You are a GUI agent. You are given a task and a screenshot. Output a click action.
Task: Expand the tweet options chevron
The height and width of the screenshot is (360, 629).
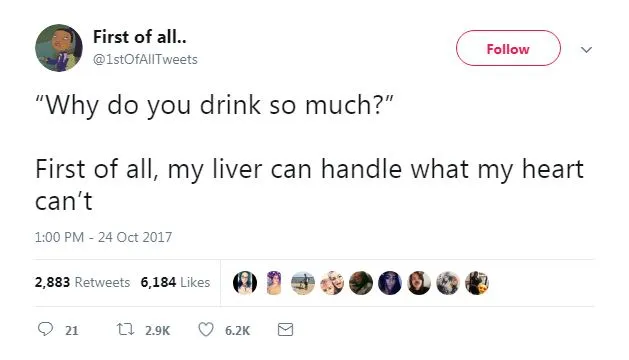tap(586, 50)
